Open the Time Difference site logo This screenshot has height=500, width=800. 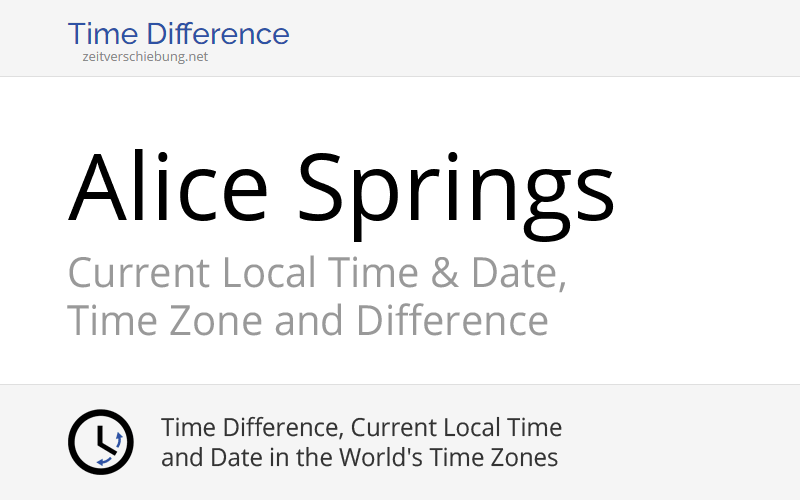[x=178, y=35]
